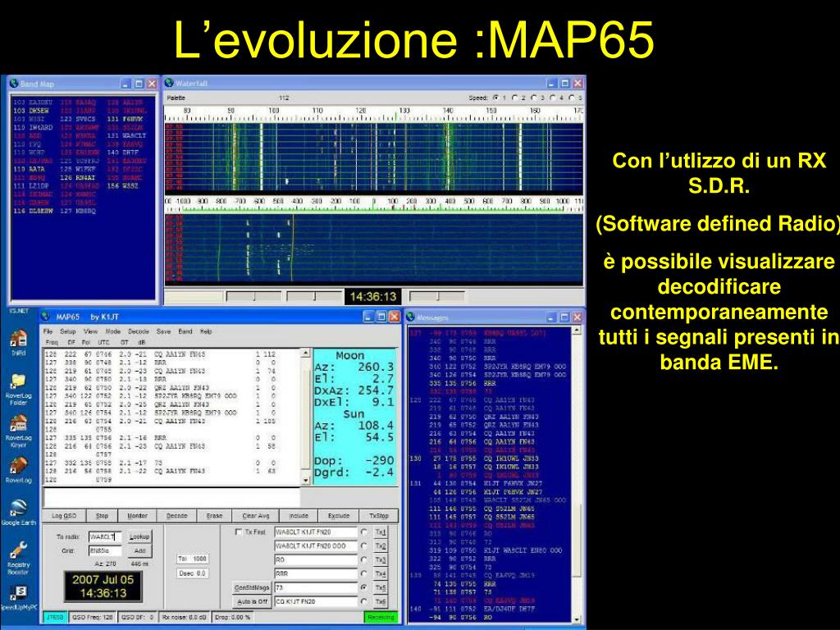This screenshot has width=840, height=630.
Task: Click the Add button below Lookup
Action: (x=139, y=550)
